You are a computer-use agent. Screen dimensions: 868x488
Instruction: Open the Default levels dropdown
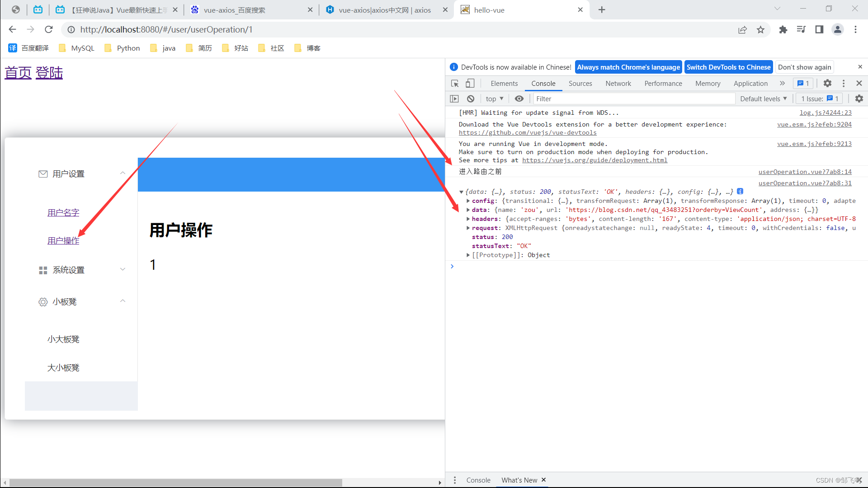(763, 99)
